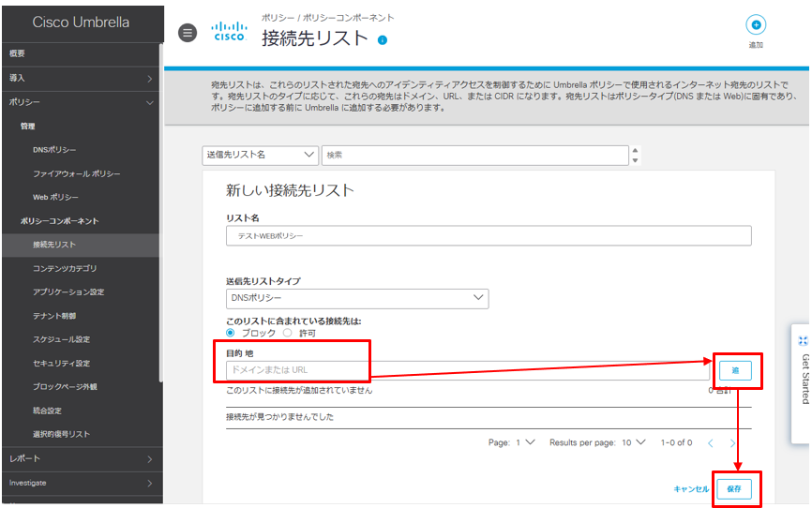Click the 追加 plus icon at top right
Viewport: 812px width, 508px height.
coord(756,25)
